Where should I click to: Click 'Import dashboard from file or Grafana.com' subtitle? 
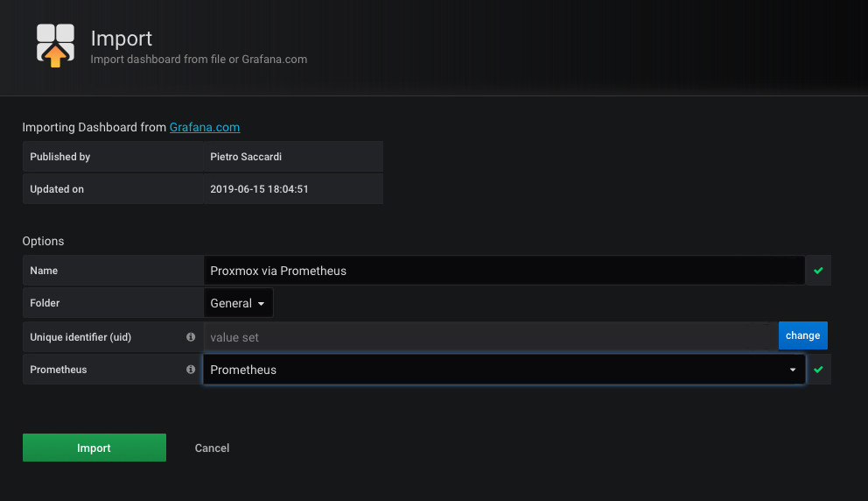pyautogui.click(x=199, y=60)
